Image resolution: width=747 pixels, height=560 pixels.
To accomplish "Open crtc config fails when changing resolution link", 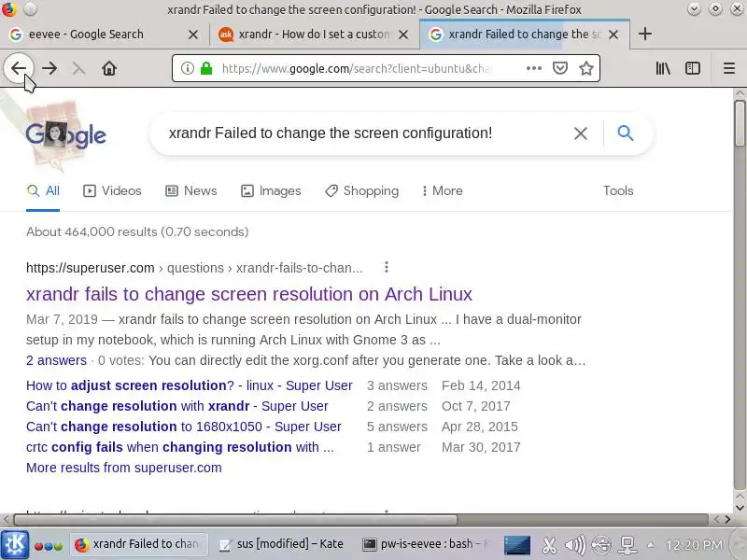I will click(180, 447).
